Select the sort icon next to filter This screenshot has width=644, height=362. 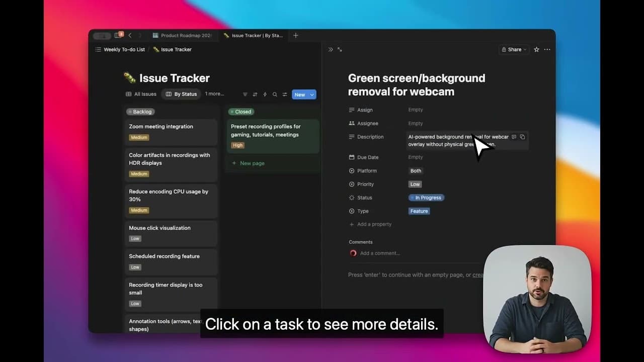255,94
